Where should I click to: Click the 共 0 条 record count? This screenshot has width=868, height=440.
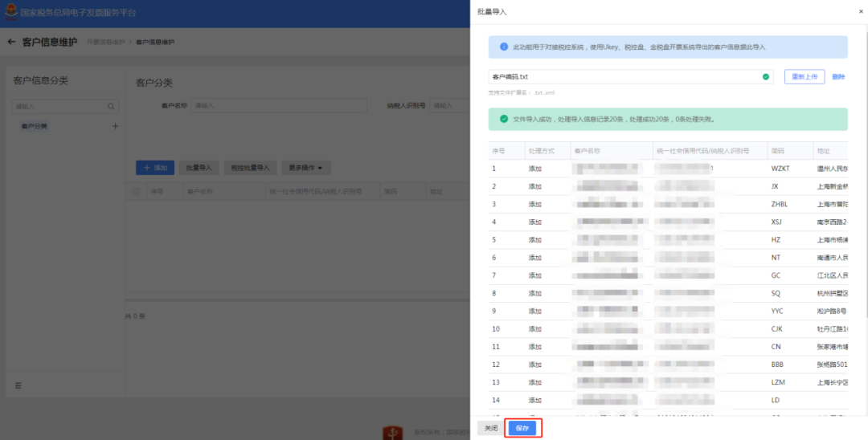pyautogui.click(x=135, y=316)
